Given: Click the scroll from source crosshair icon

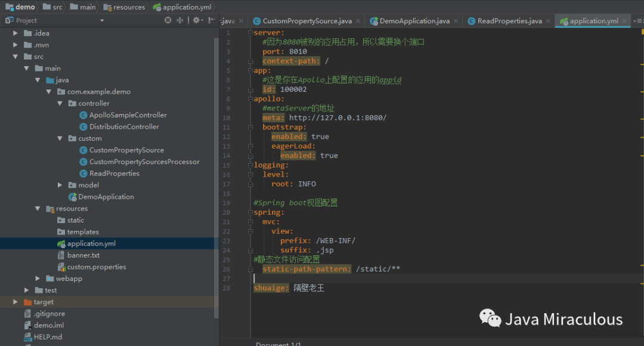Looking at the screenshot, I should [x=168, y=20].
